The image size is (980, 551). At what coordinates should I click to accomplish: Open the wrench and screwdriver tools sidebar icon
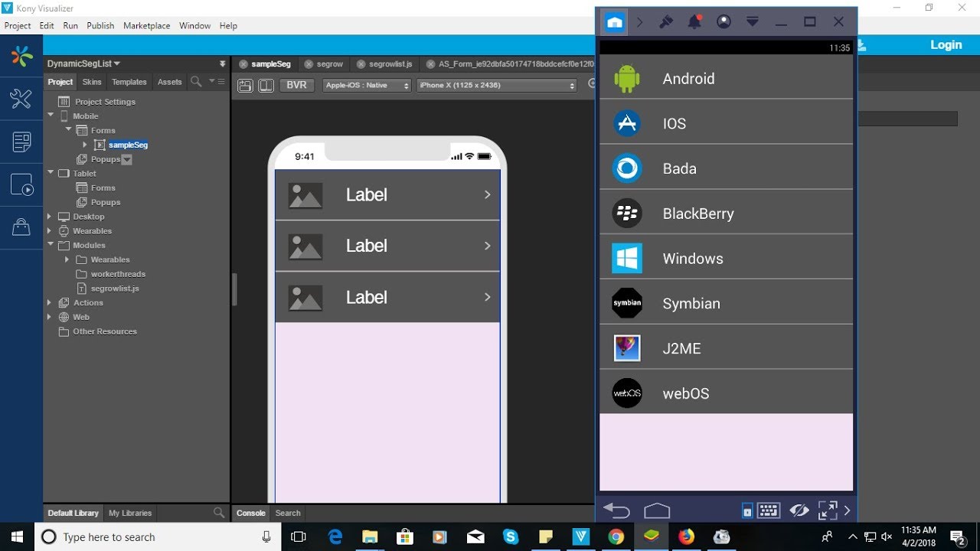tap(21, 98)
